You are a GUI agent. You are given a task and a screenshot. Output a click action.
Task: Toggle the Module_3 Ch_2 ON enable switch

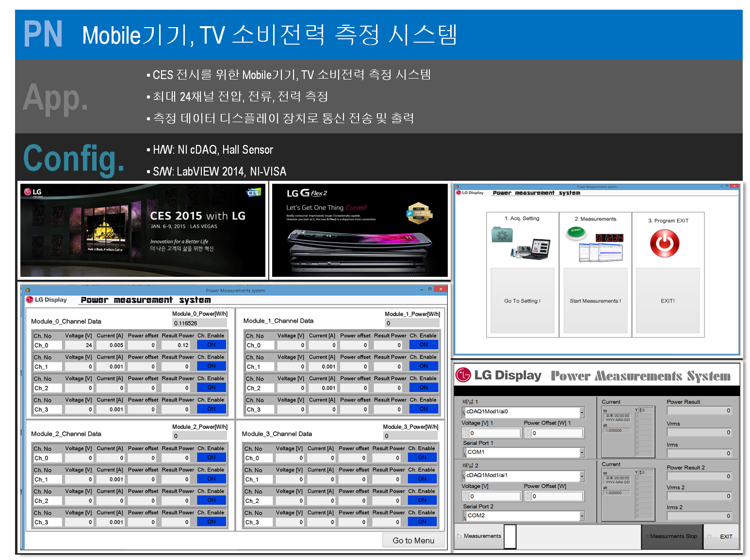pyautogui.click(x=422, y=500)
